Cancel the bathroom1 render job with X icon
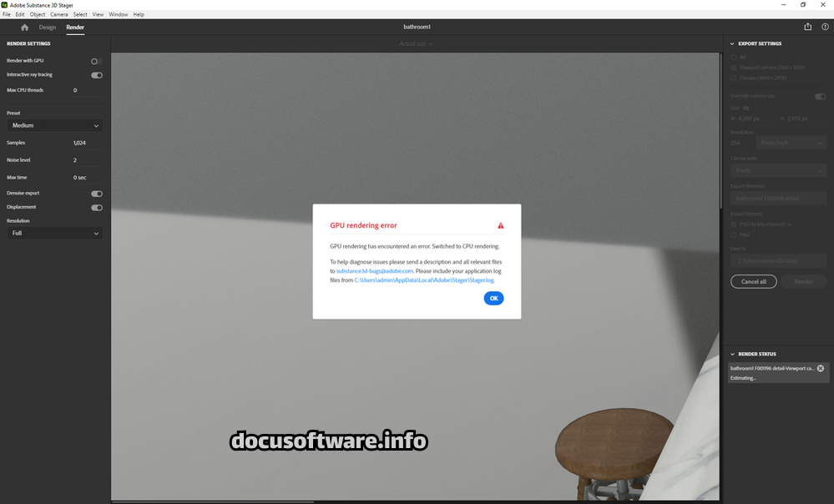The height and width of the screenshot is (504, 834). point(820,368)
